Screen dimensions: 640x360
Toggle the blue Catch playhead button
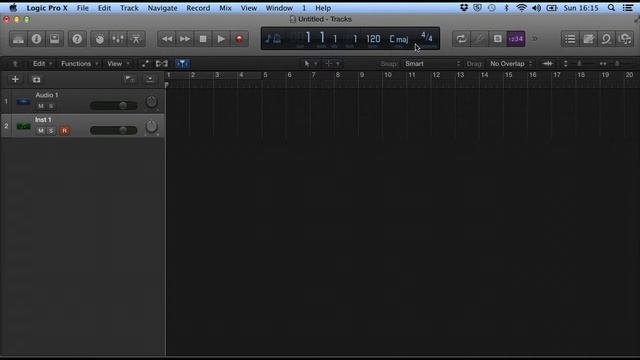click(182, 64)
